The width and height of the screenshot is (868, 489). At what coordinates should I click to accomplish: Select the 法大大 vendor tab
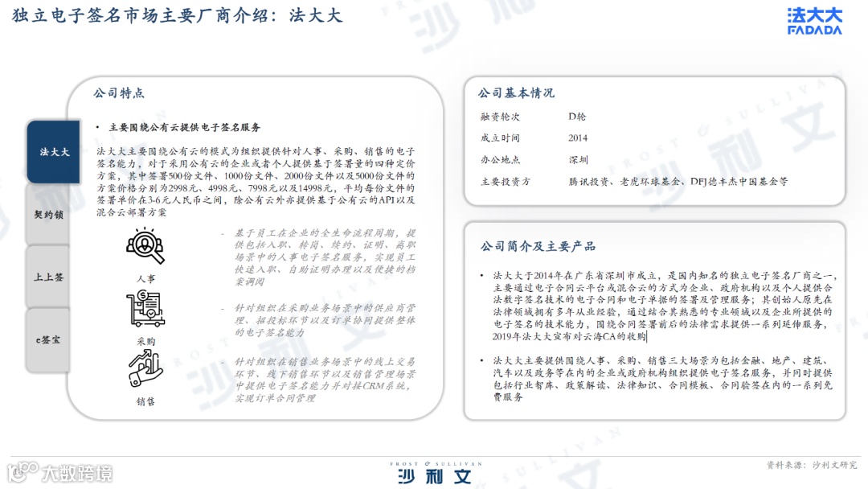tap(54, 152)
